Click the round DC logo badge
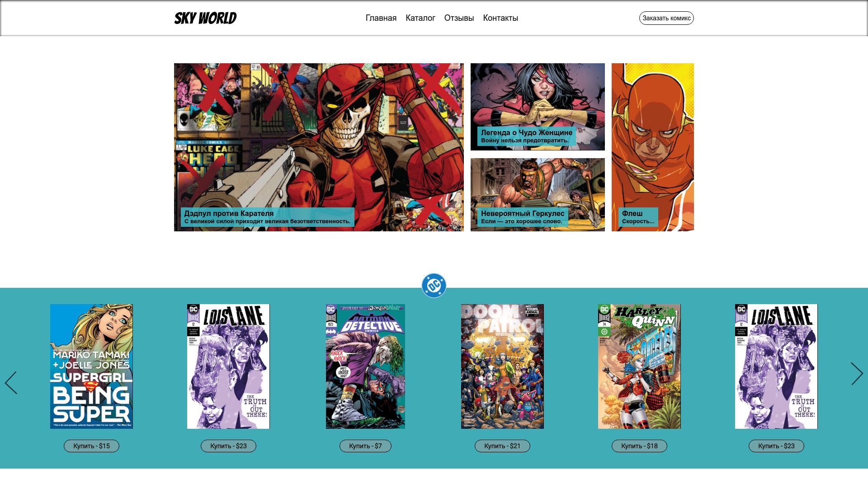 [x=434, y=286]
